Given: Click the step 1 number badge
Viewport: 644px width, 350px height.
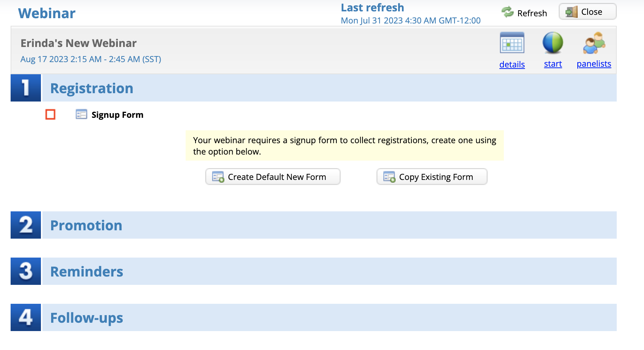Looking at the screenshot, I should (26, 88).
